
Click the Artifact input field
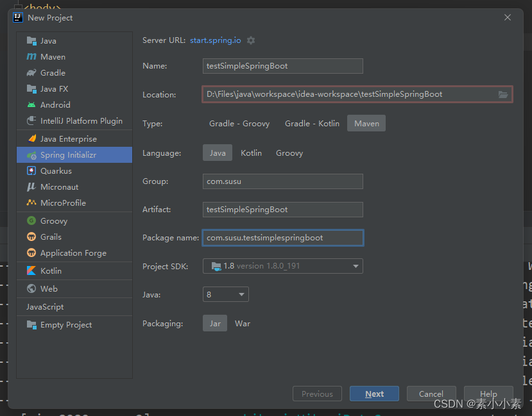coord(283,210)
